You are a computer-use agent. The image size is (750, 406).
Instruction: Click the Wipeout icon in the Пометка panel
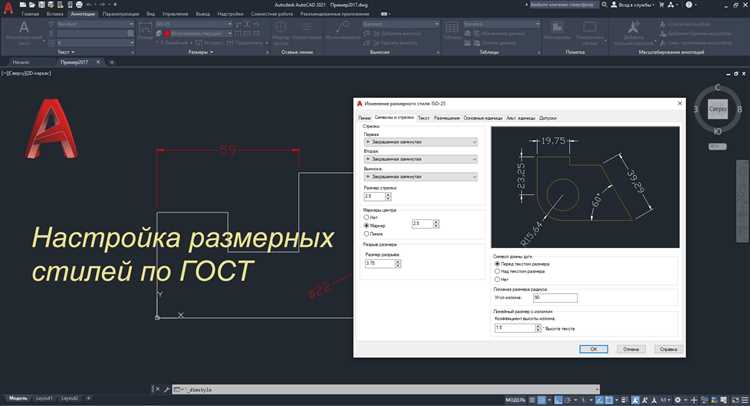tap(557, 31)
